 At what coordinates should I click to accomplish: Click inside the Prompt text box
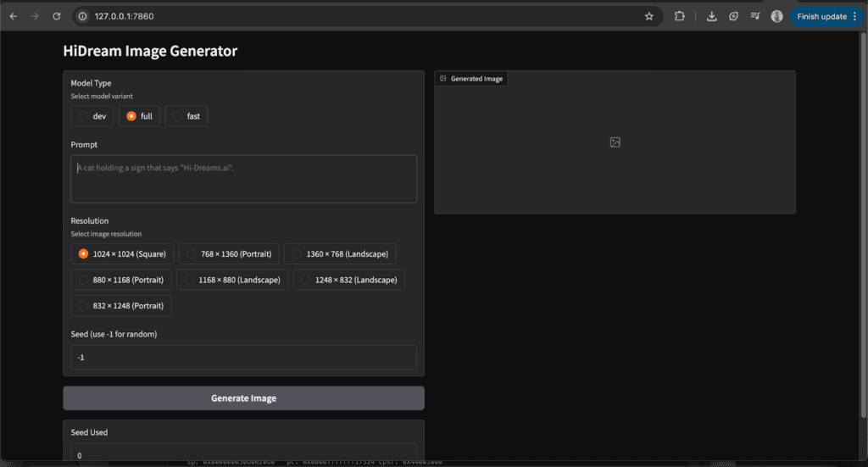click(x=243, y=179)
